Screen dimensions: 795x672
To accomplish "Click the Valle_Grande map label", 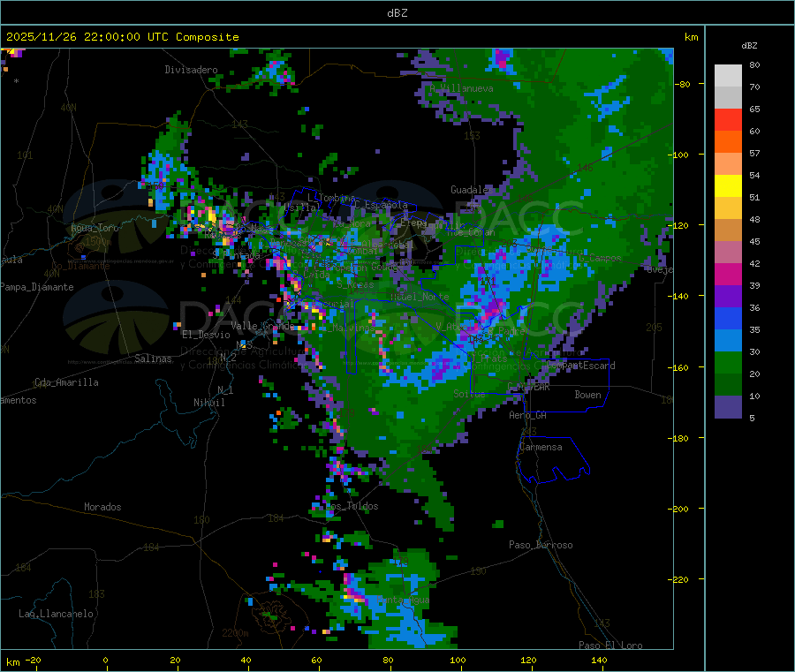I will pos(262,326).
